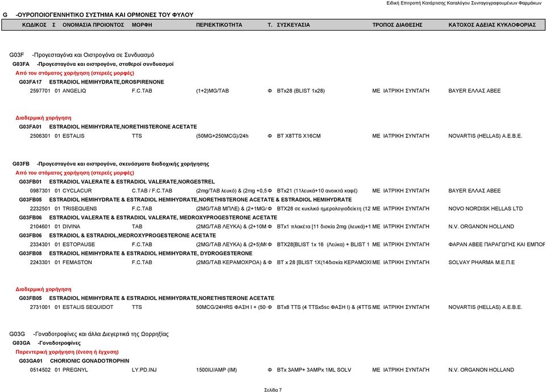
Task: Click the BTx28 (BLIST 1x28) packaging
Action: [301, 91]
